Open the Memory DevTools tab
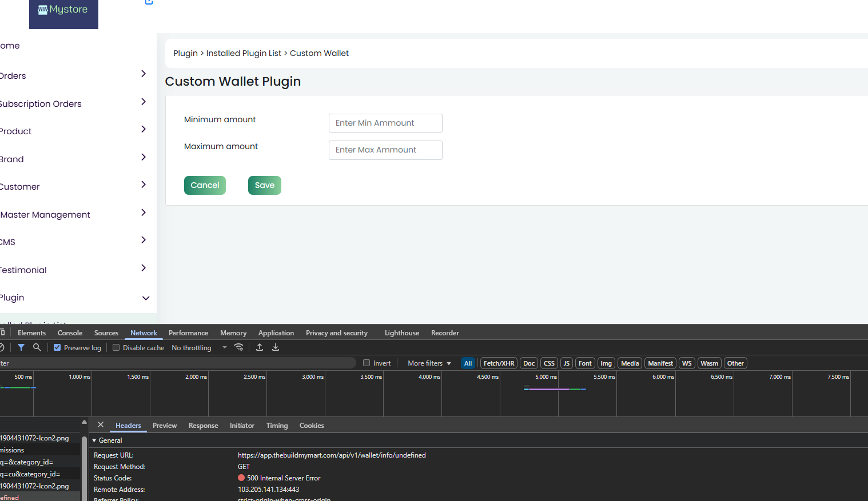The image size is (868, 501). 233,333
